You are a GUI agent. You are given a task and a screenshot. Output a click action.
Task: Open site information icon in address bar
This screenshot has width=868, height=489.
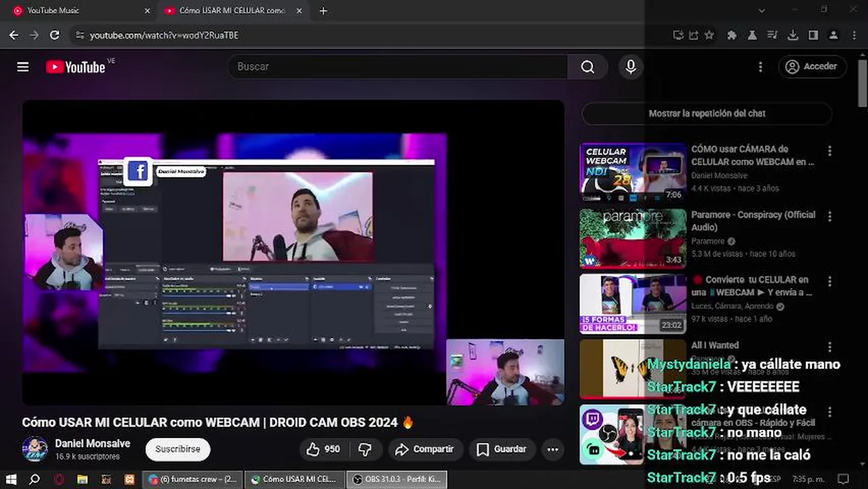[x=79, y=35]
